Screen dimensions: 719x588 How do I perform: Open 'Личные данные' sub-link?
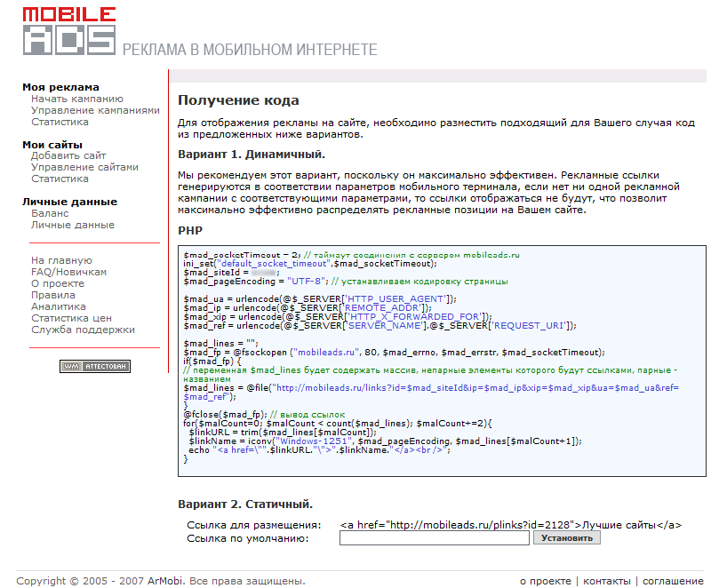click(72, 225)
